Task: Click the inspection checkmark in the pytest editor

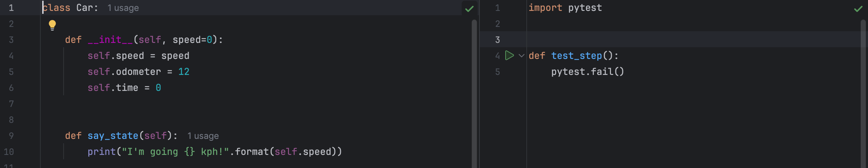Action: pyautogui.click(x=858, y=9)
